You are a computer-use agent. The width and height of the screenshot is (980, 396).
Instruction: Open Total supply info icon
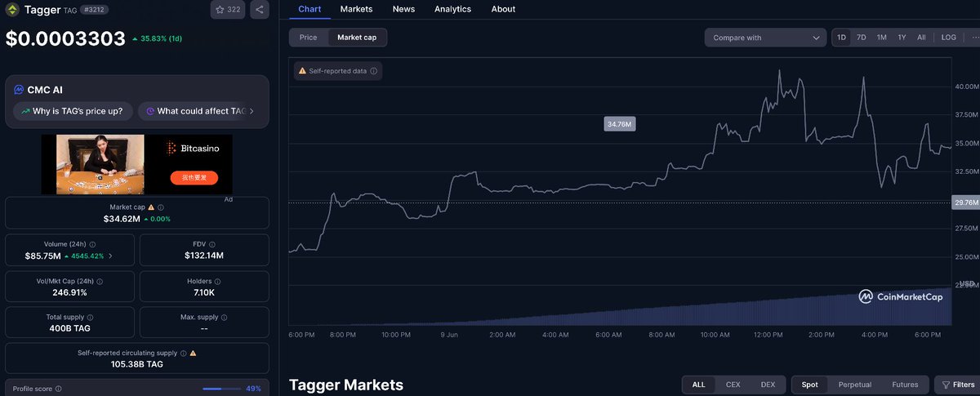click(90, 317)
